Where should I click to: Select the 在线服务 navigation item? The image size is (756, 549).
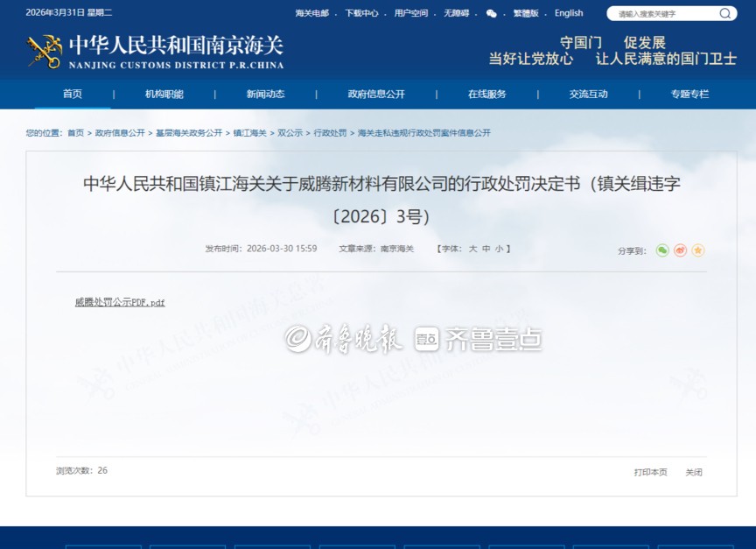486,95
